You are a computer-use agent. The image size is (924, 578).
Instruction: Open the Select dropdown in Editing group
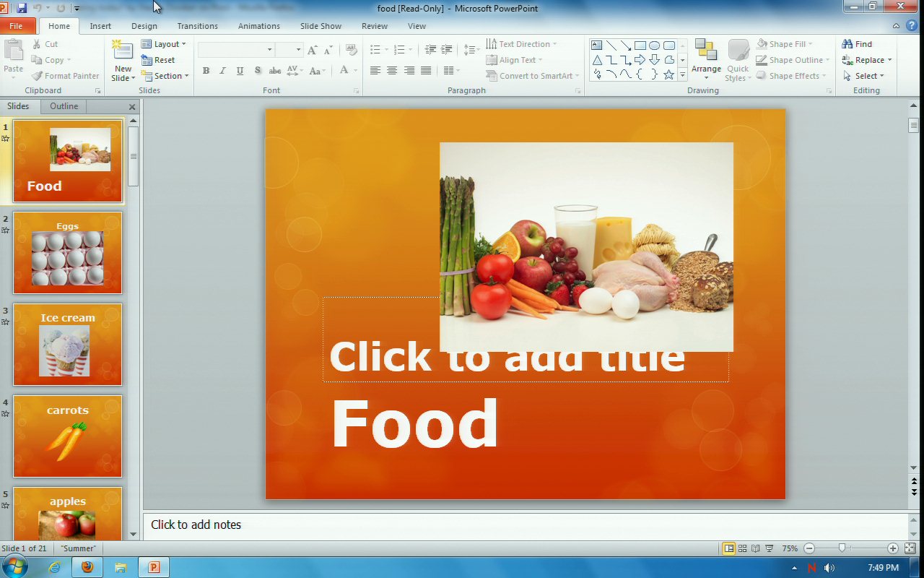click(867, 76)
